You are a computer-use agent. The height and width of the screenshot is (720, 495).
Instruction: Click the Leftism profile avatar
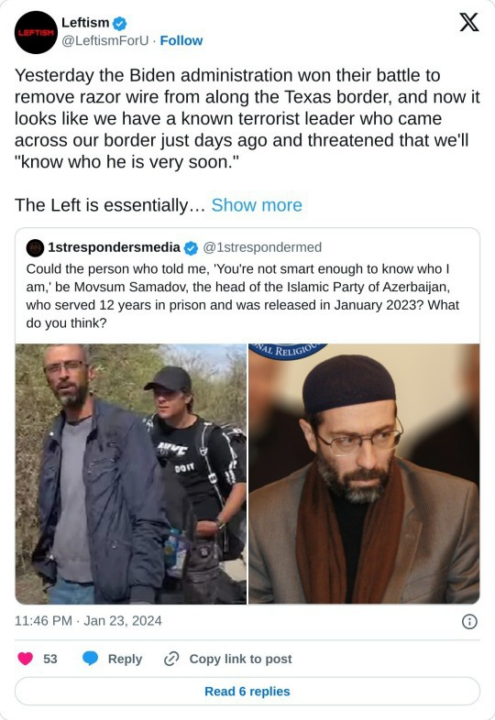click(36, 33)
